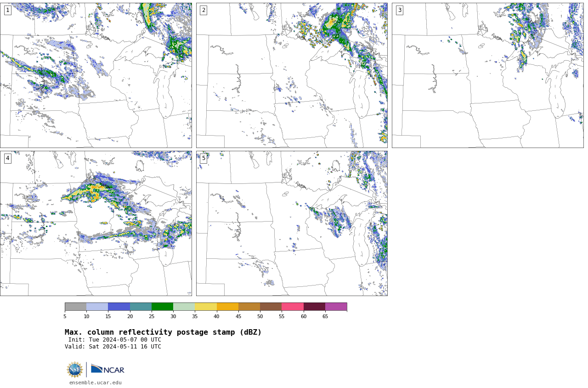588x388 pixels.
Task: Click the NCAR logo
Action: 107,369
